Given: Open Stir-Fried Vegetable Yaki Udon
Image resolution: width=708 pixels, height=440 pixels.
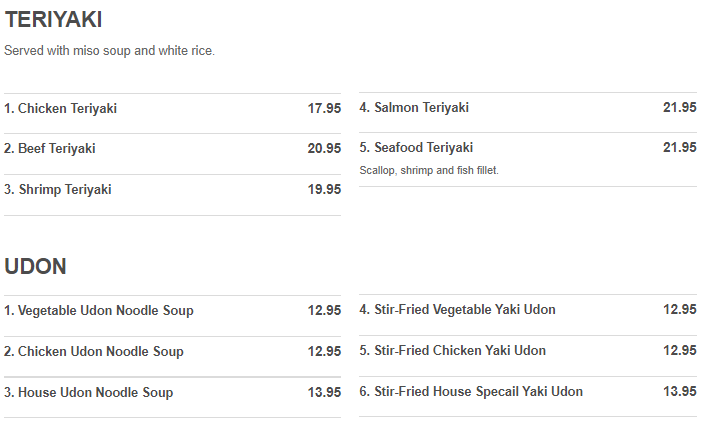Looking at the screenshot, I should (457, 310).
